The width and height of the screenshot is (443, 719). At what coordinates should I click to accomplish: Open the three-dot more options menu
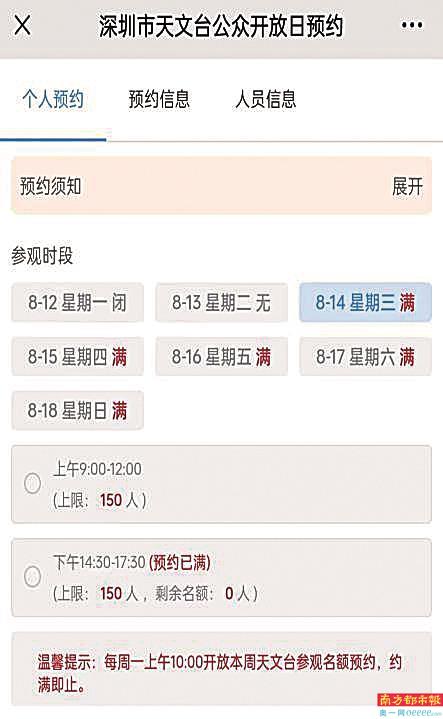coord(411,25)
